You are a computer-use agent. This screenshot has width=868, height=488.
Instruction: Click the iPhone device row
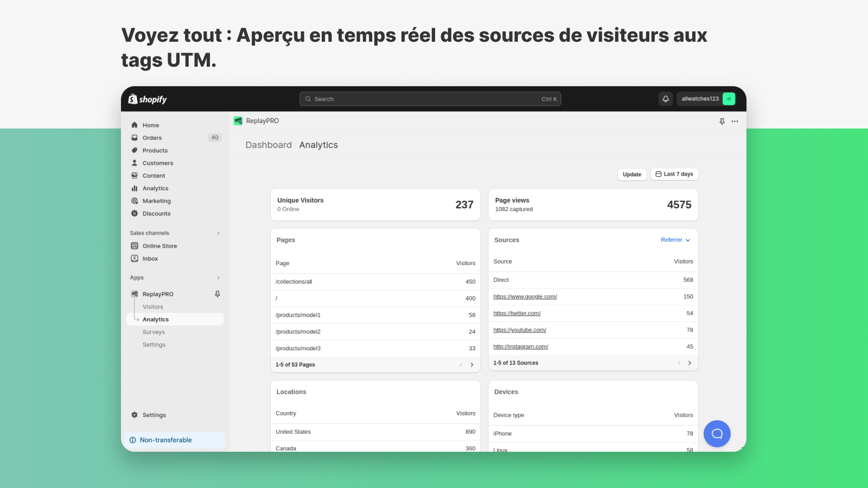593,434
